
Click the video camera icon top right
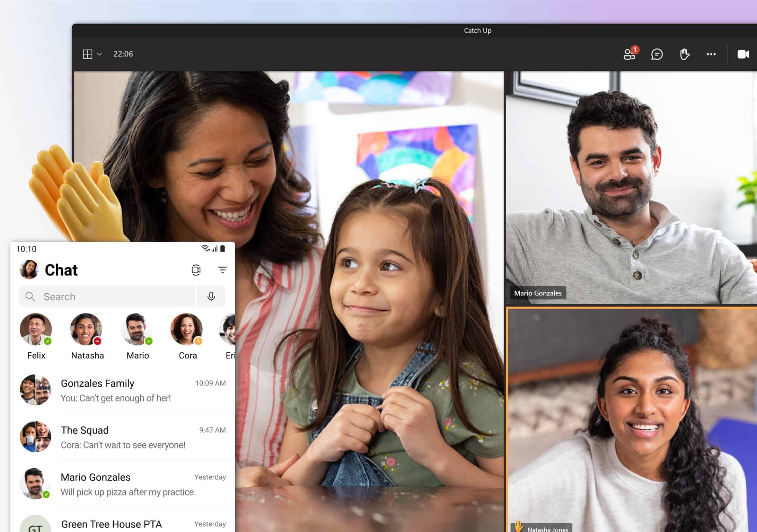743,54
